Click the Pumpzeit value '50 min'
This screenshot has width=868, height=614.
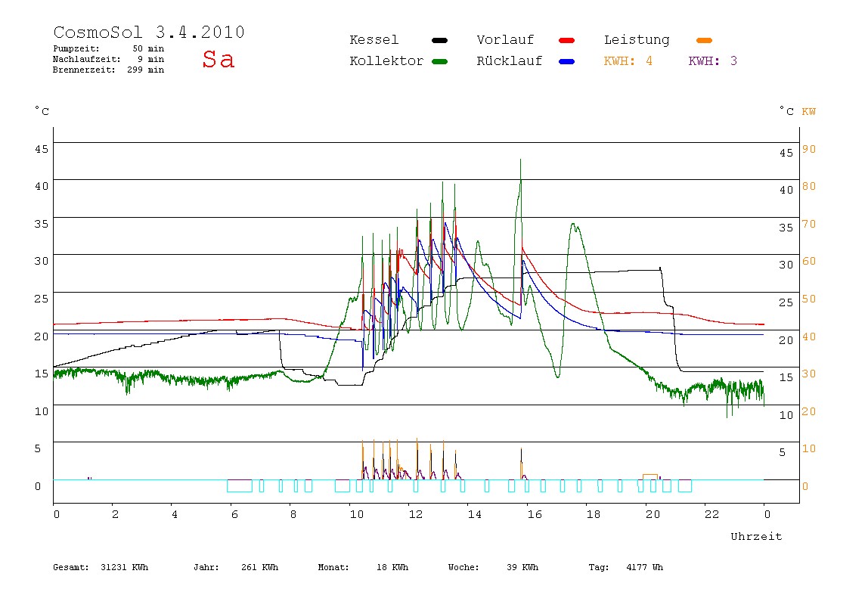pos(148,48)
